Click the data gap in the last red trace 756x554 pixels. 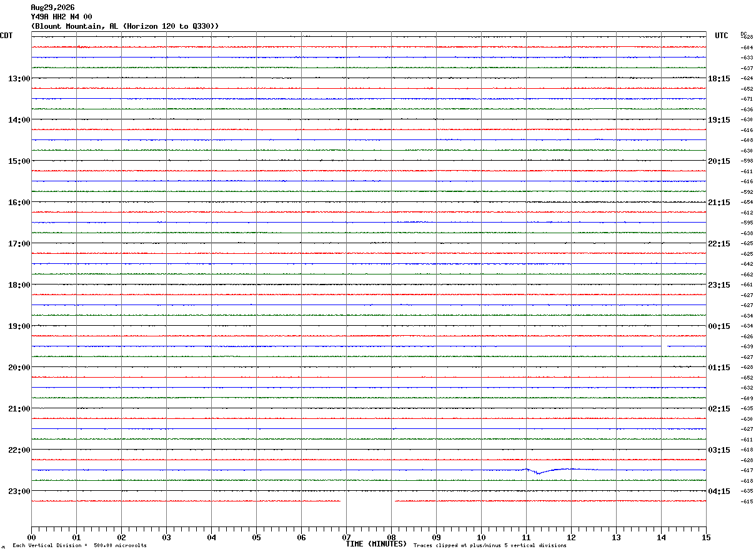(x=368, y=501)
